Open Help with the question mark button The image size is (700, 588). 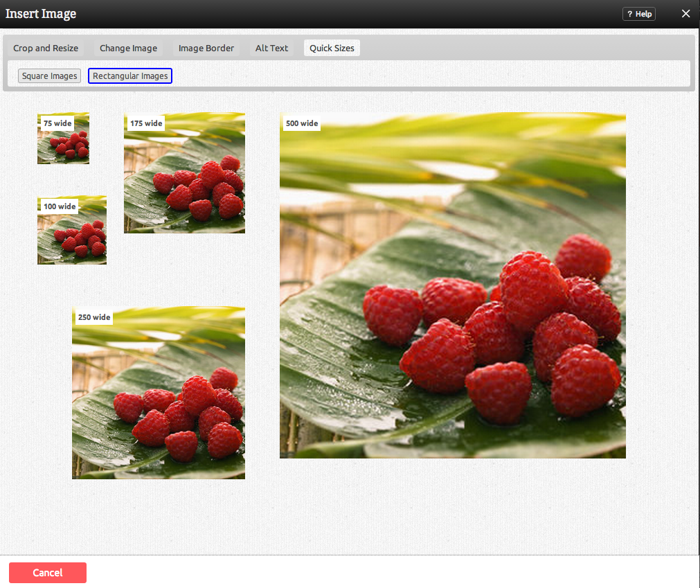(638, 14)
